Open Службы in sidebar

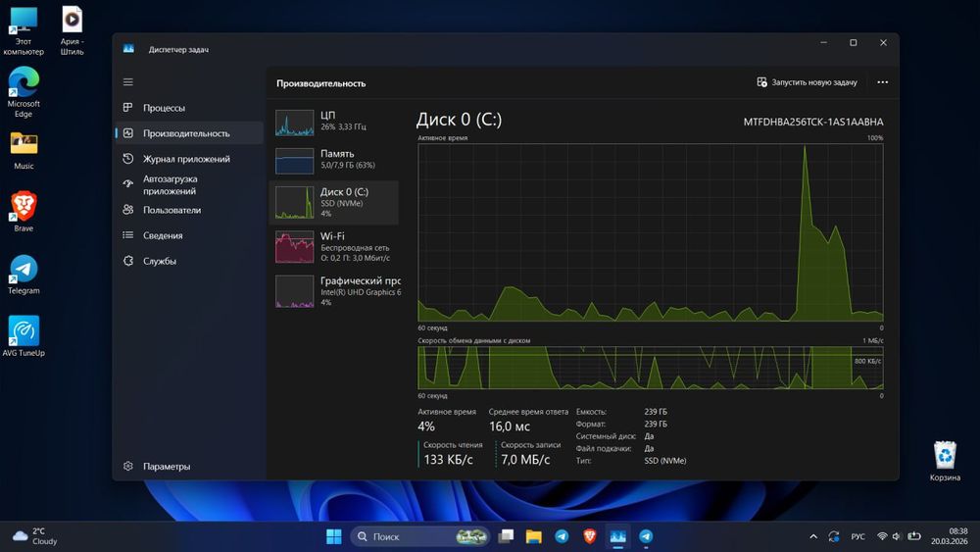(189, 261)
